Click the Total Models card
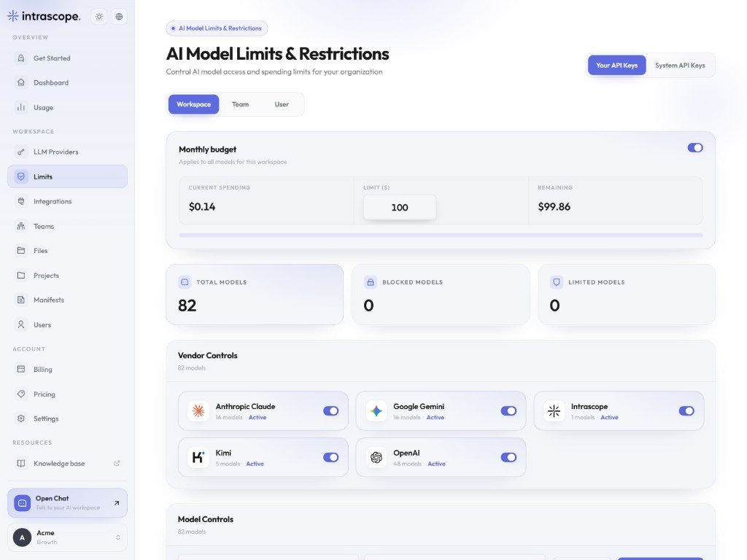This screenshot has height=560, width=747. 255,295
